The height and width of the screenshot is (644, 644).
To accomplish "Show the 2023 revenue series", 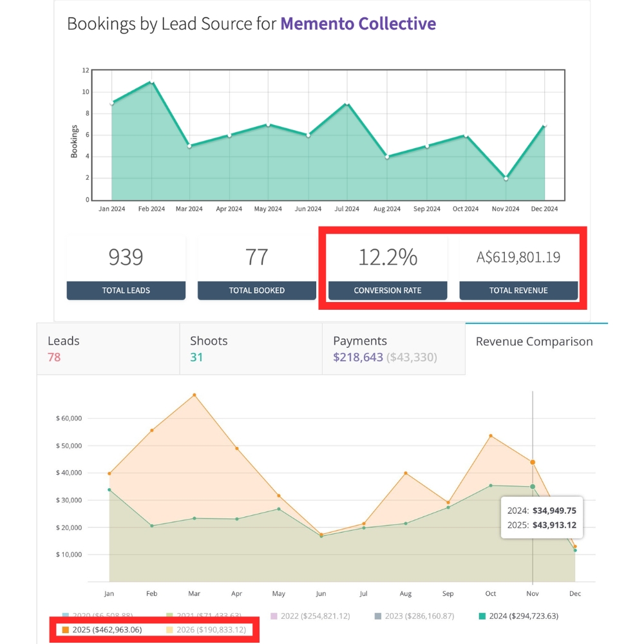I will tap(414, 616).
